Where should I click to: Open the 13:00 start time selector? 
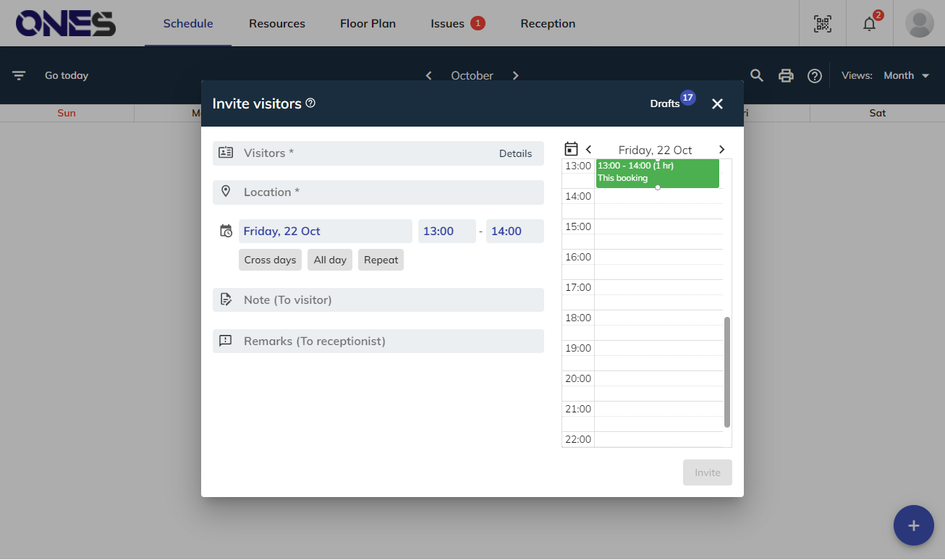coord(446,232)
